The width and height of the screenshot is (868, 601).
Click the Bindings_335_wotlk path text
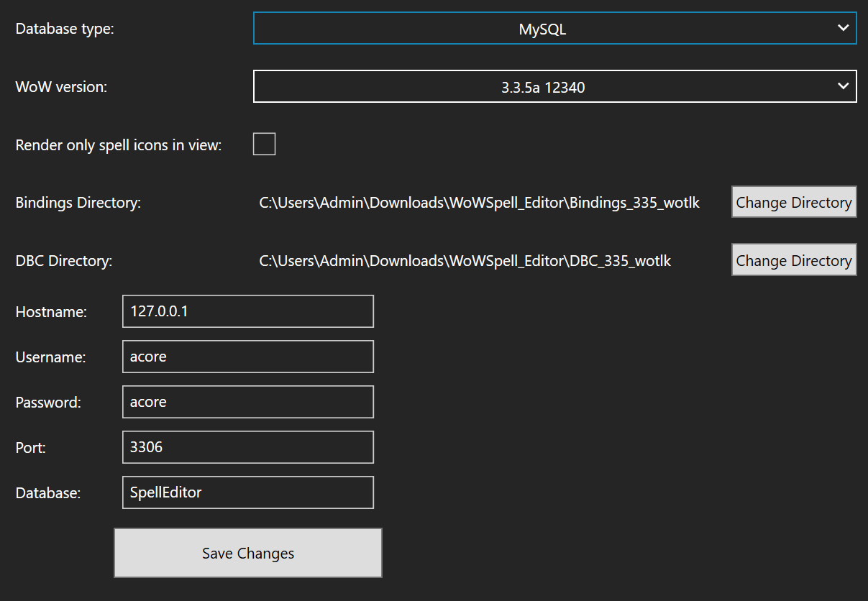pos(479,202)
